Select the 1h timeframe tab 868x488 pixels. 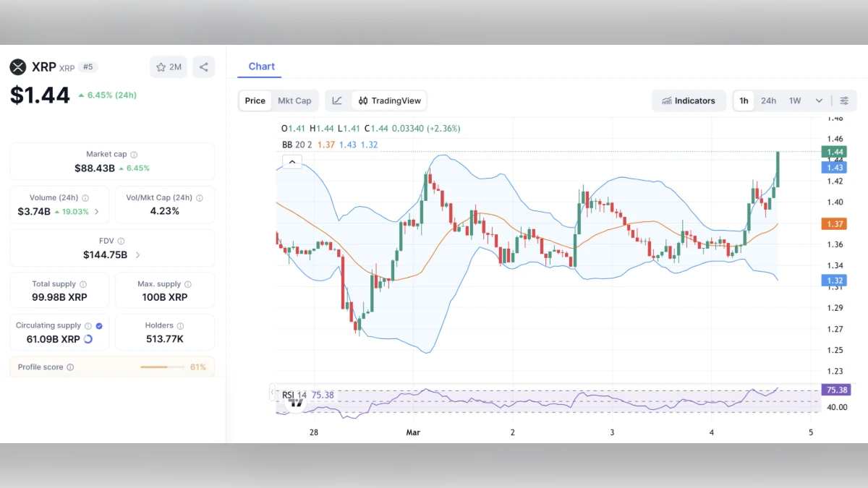pyautogui.click(x=743, y=100)
